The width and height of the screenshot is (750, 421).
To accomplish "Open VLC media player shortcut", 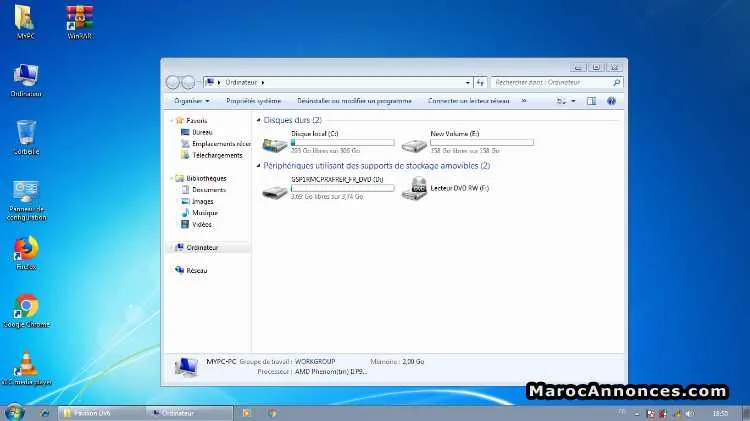I will (26, 368).
